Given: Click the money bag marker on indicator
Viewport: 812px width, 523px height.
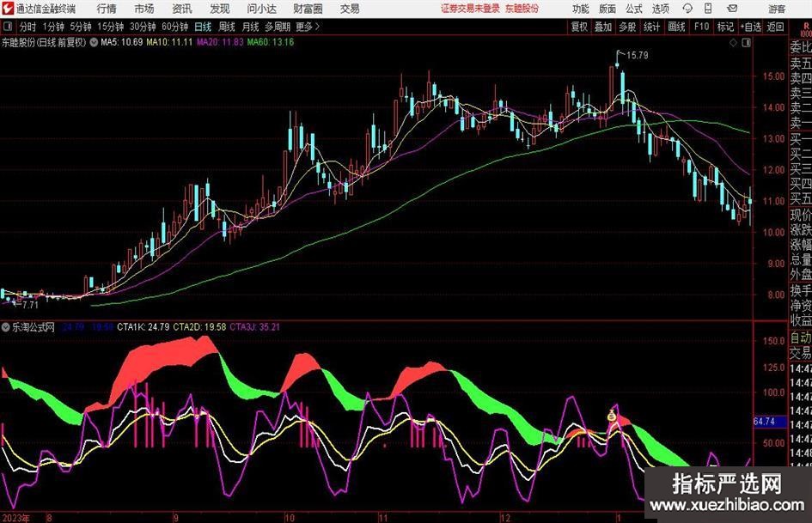Looking at the screenshot, I should pos(613,417).
